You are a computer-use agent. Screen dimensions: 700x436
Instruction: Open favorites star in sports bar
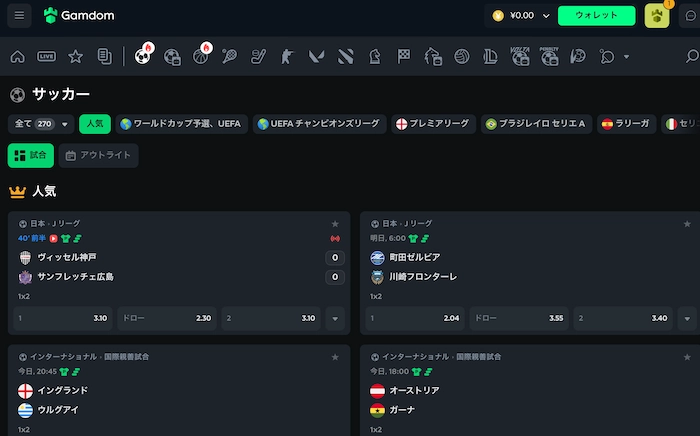(x=75, y=57)
